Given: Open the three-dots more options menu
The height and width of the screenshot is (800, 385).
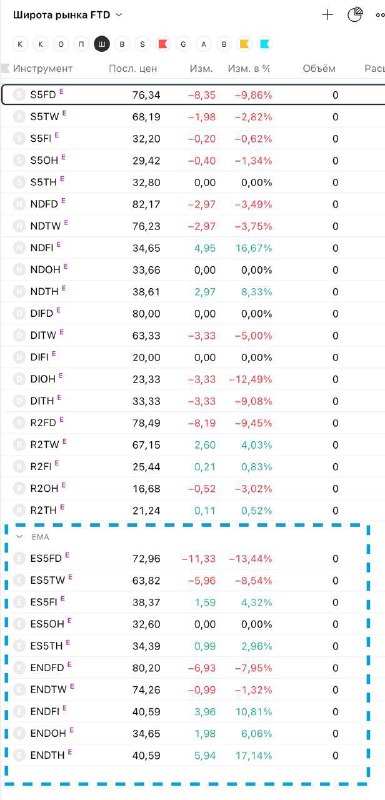Looking at the screenshot, I should pyautogui.click(x=380, y=15).
